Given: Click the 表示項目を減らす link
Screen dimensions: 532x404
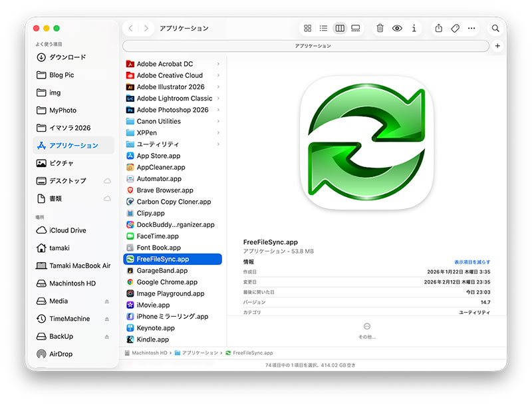Looking at the screenshot, I should tap(472, 262).
